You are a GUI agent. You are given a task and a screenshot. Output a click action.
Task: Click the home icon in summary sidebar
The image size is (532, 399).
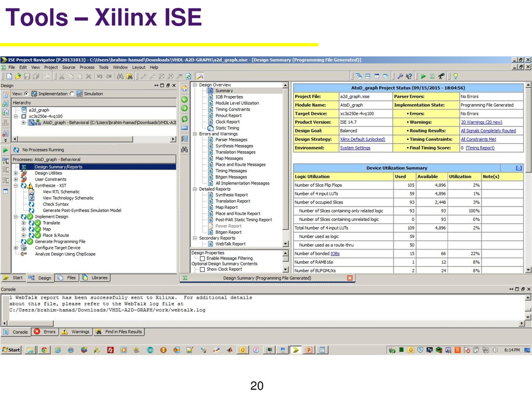coord(184,88)
